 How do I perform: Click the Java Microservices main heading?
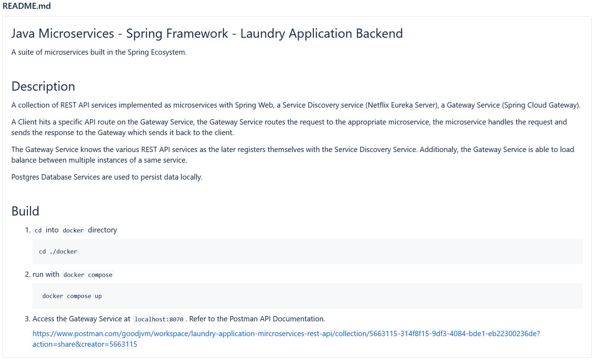(x=207, y=34)
